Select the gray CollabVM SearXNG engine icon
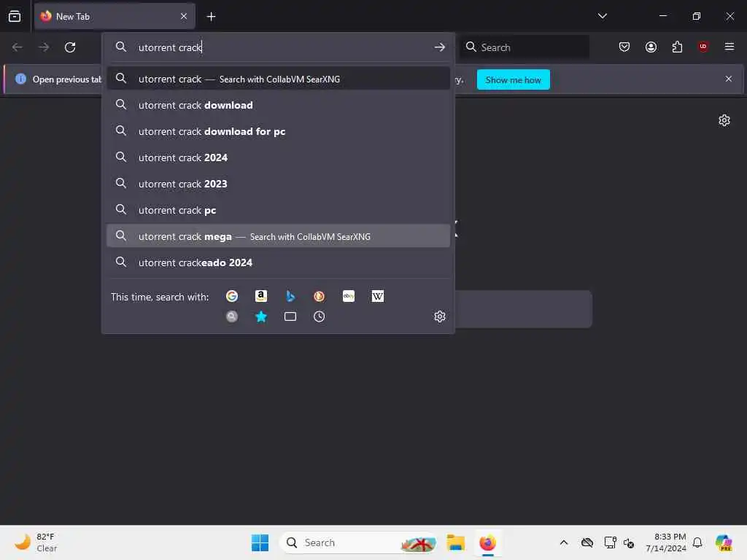The image size is (747, 560). pos(231,316)
